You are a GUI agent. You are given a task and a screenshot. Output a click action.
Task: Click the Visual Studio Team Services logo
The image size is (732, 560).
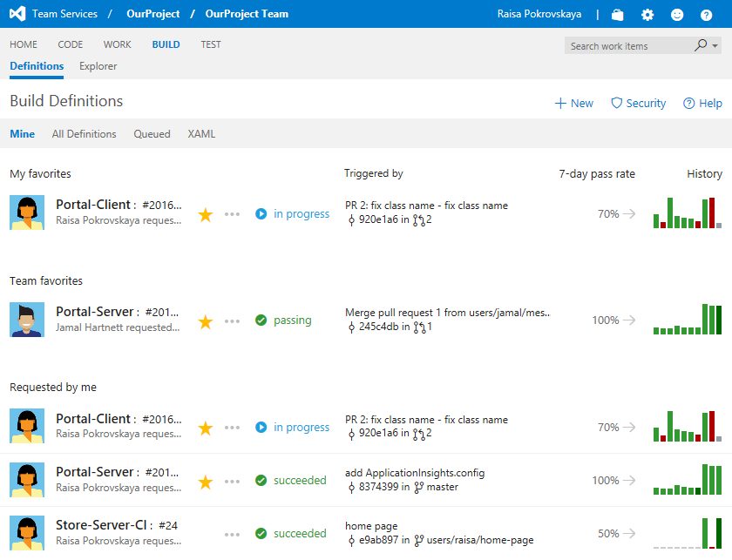(x=17, y=14)
